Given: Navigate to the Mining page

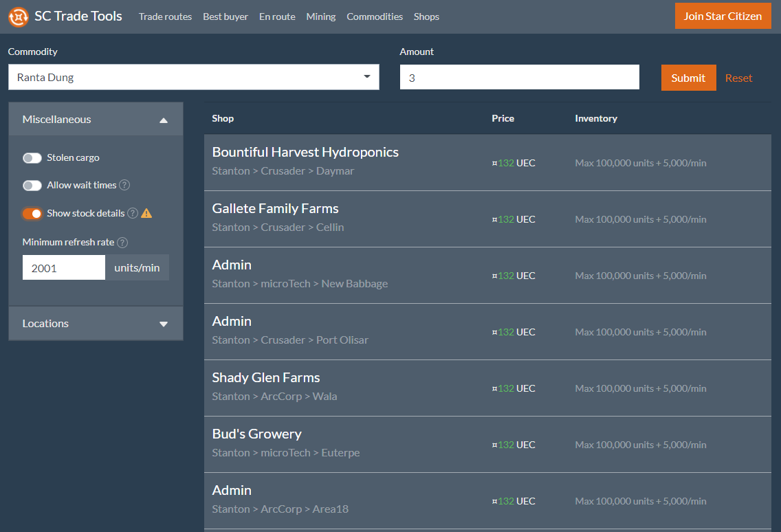Looking at the screenshot, I should (x=321, y=16).
